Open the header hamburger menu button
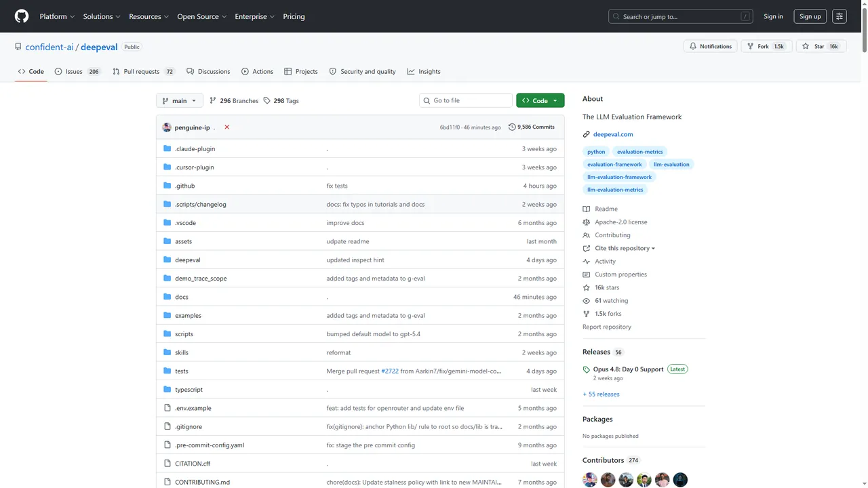Viewport: 868px width, 488px height. coord(840,16)
